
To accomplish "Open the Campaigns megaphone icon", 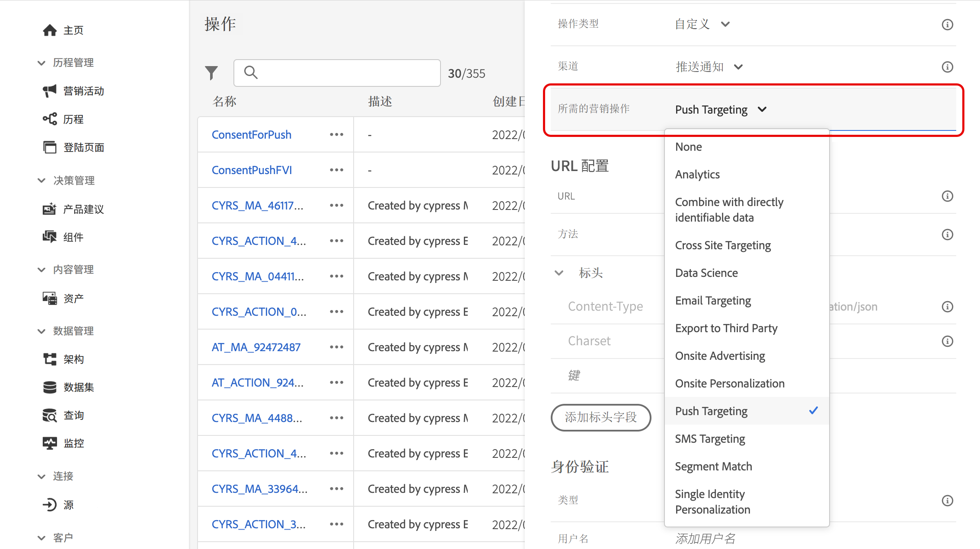I will (50, 91).
